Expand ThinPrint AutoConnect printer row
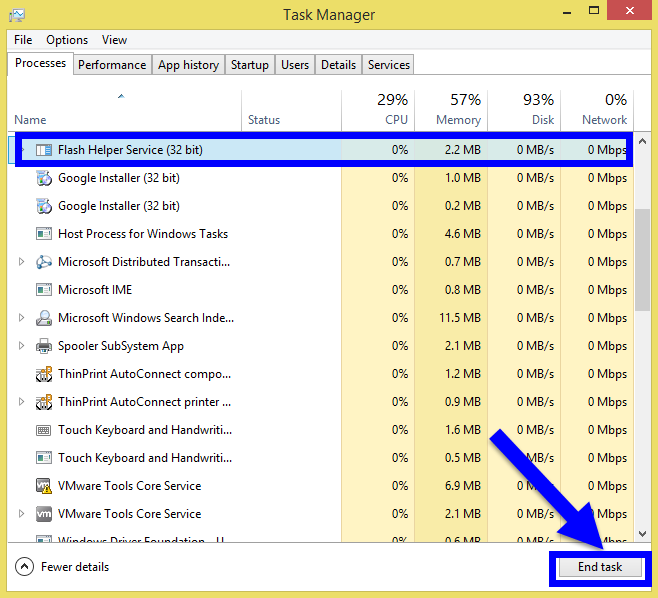This screenshot has height=598, width=658. (x=21, y=402)
